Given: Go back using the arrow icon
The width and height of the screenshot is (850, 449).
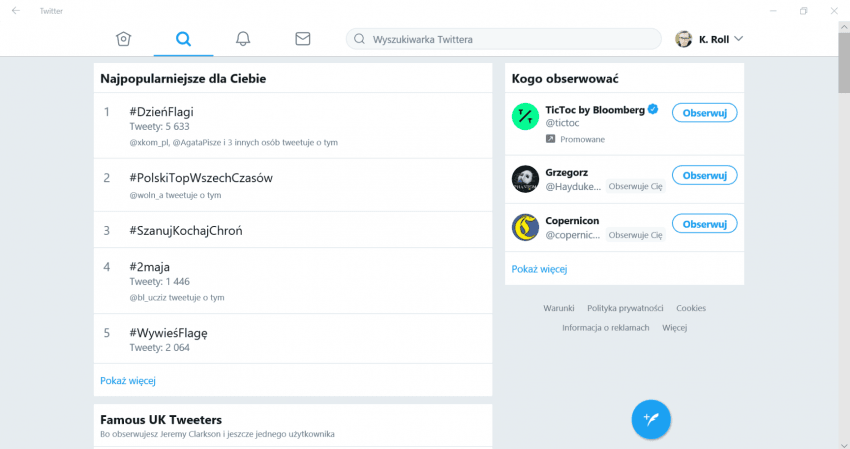Looking at the screenshot, I should click(16, 10).
